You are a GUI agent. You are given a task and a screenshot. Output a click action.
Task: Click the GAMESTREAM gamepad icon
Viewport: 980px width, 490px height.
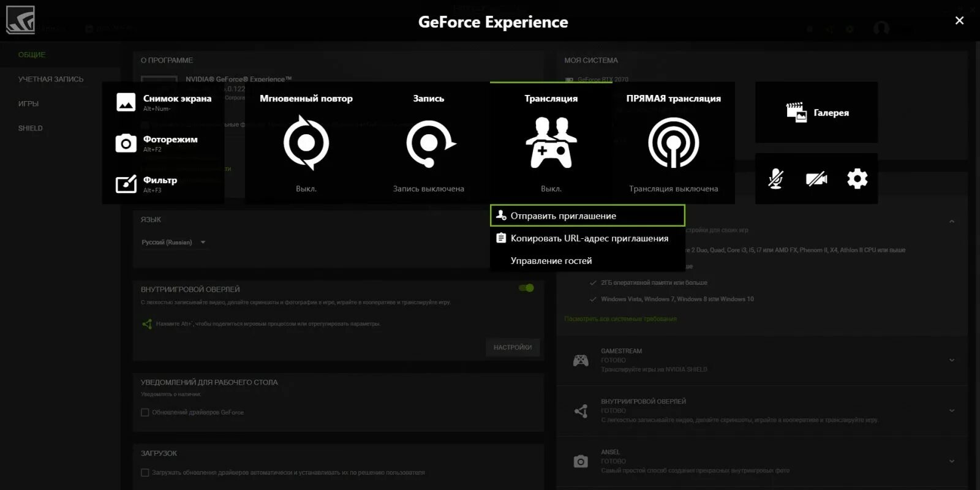coord(581,360)
